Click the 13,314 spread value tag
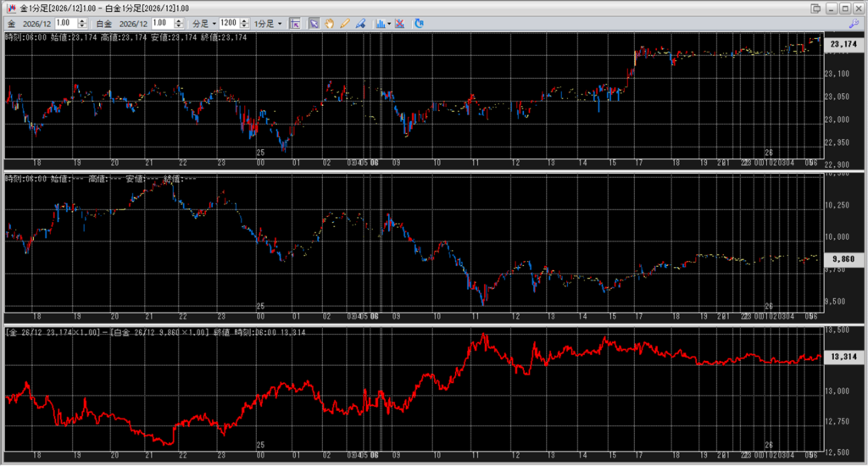The width and height of the screenshot is (868, 466). (843, 358)
